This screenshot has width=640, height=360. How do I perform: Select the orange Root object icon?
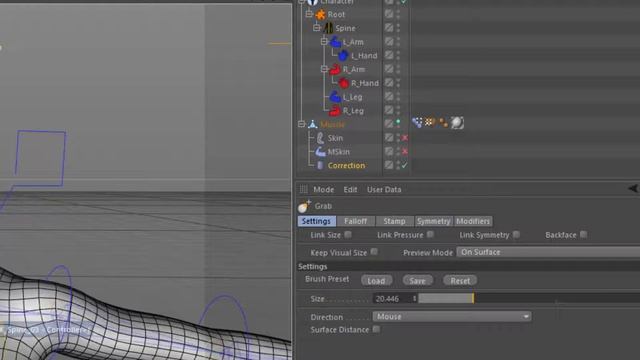coord(320,15)
